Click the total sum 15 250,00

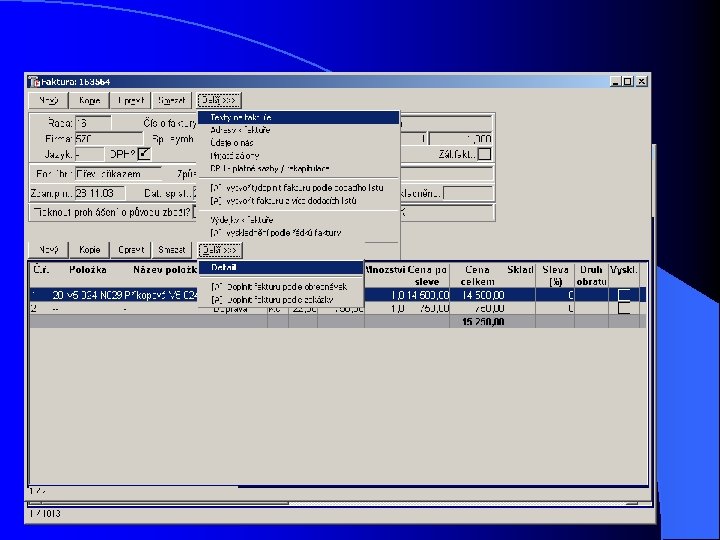tap(484, 321)
